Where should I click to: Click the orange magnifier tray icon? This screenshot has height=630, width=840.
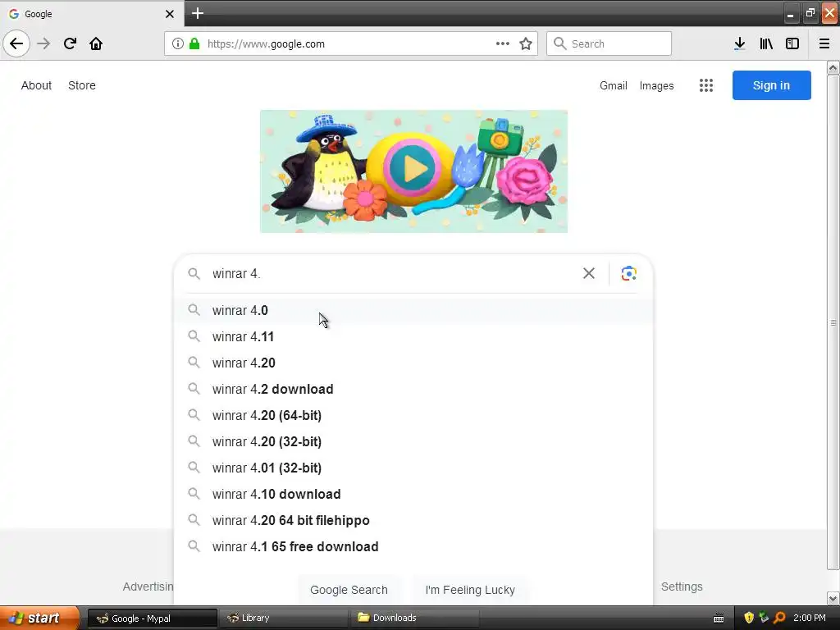coord(779,618)
